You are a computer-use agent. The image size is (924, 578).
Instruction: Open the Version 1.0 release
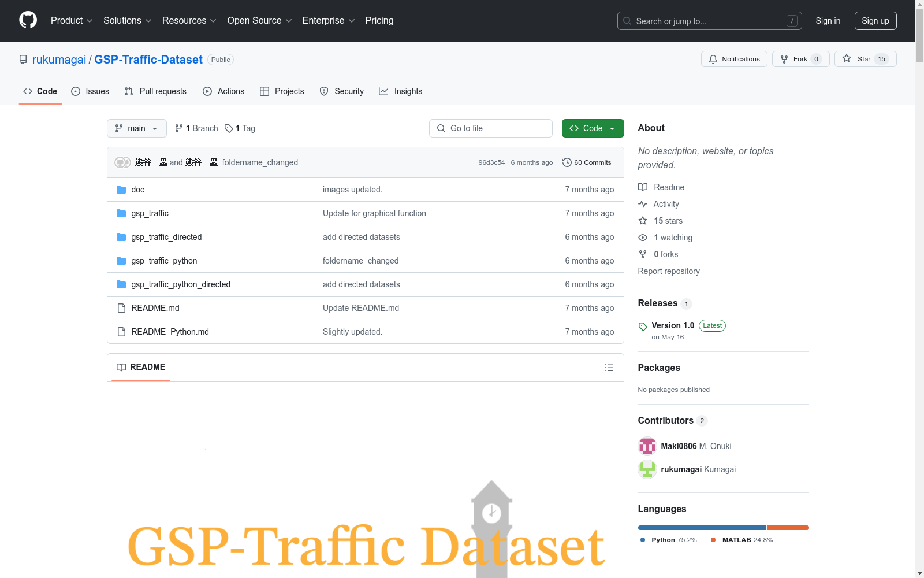(673, 325)
